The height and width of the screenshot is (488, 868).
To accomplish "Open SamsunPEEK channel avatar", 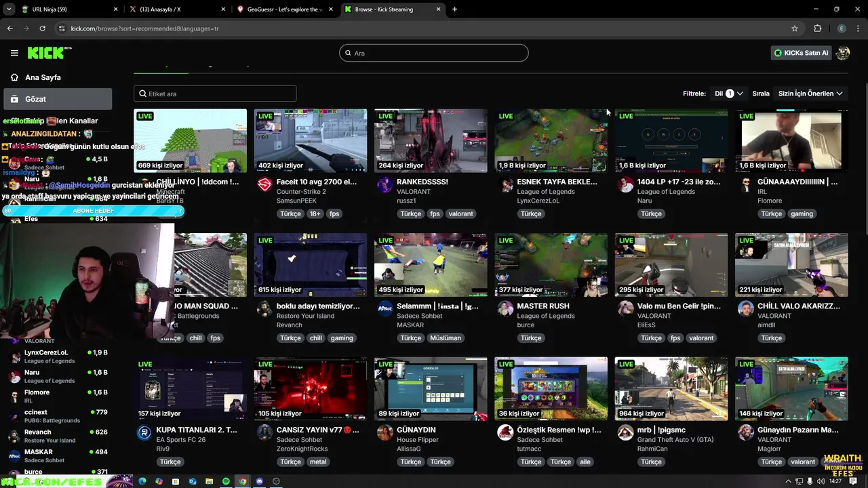I will click(x=264, y=184).
